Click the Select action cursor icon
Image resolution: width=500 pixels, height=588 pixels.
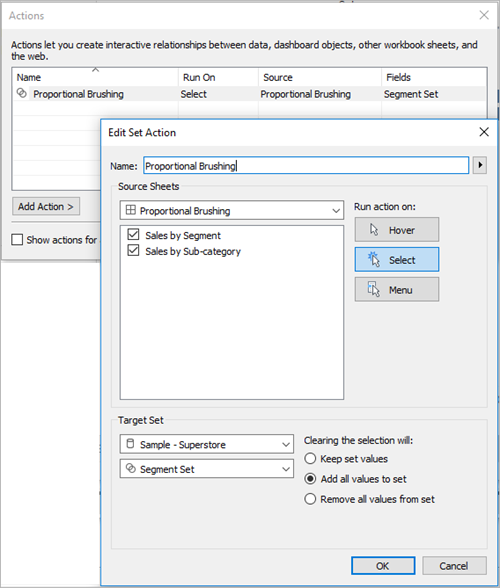[x=374, y=259]
